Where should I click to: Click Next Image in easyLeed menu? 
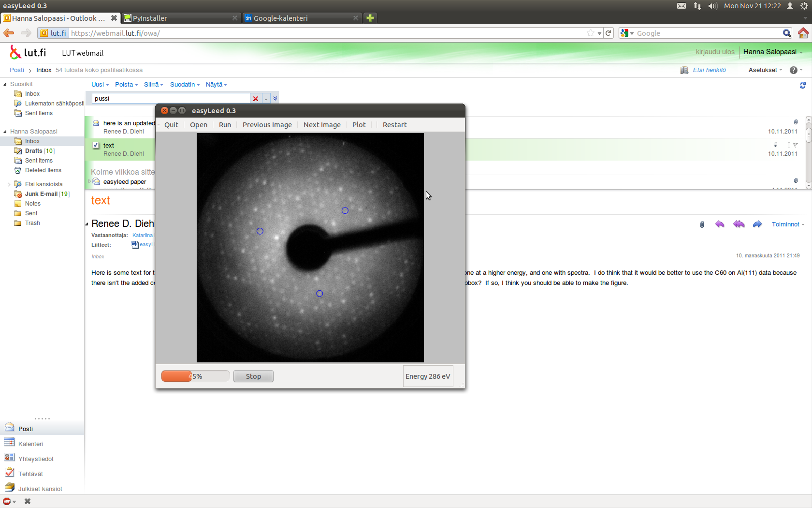(322, 125)
